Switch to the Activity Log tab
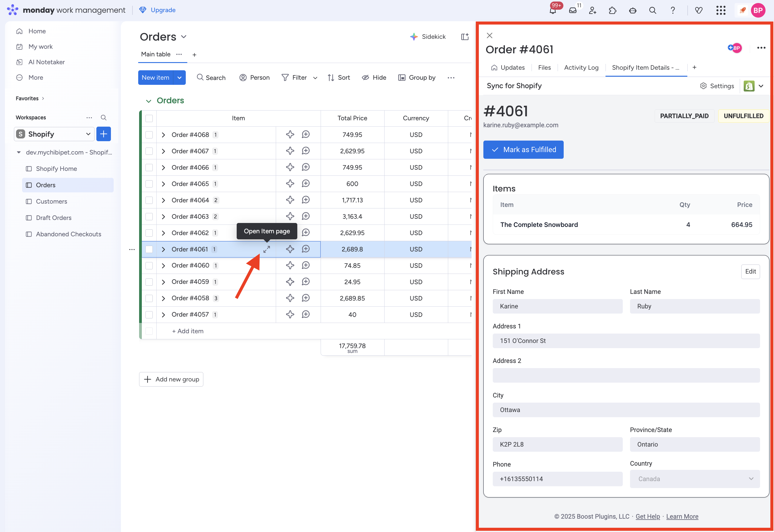This screenshot has width=774, height=532. pyautogui.click(x=581, y=67)
